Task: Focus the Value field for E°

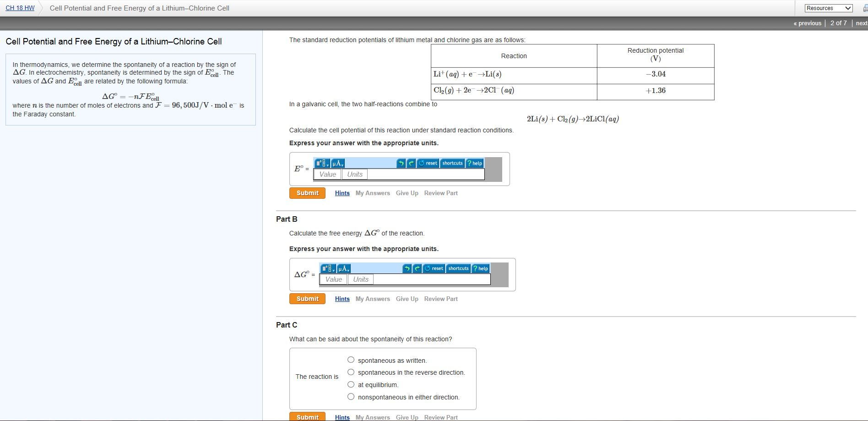Action: click(x=327, y=174)
